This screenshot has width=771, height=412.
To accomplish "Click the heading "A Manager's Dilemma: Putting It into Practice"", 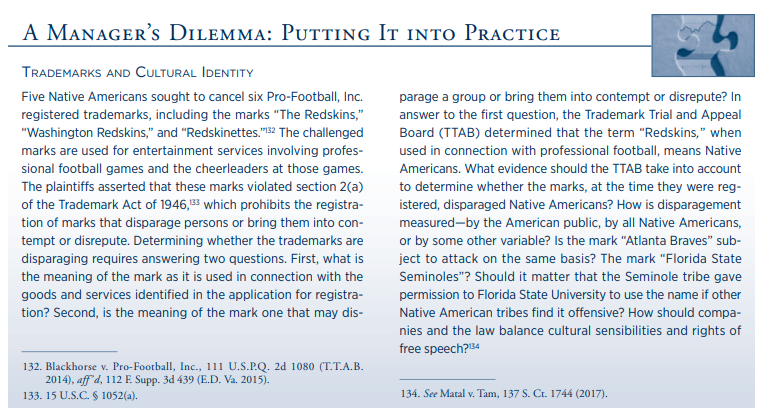I will point(291,33).
